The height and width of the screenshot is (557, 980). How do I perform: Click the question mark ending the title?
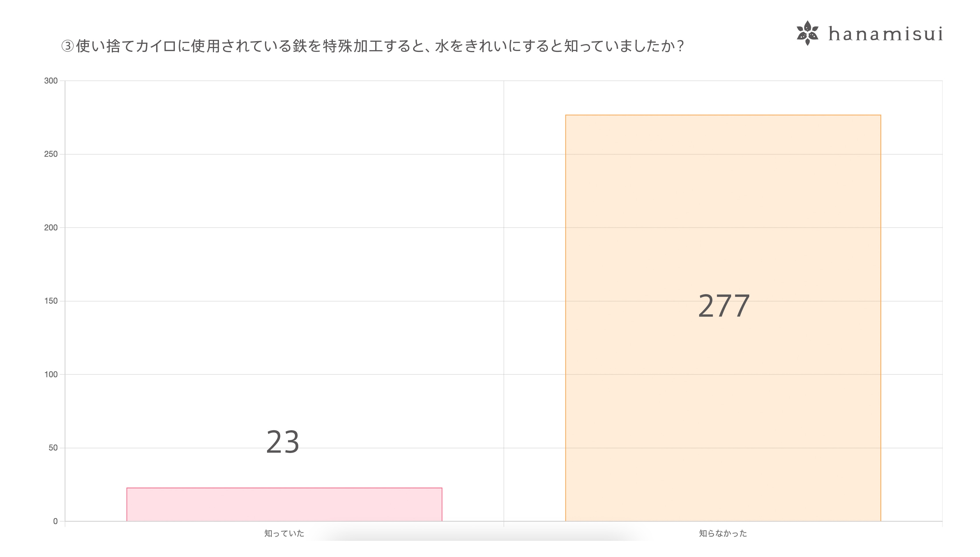tap(680, 46)
